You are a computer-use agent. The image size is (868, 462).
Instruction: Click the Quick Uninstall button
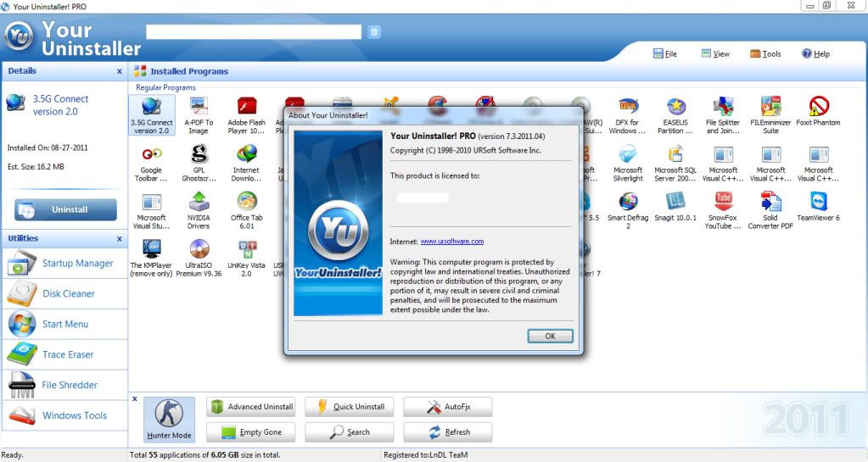pos(350,407)
